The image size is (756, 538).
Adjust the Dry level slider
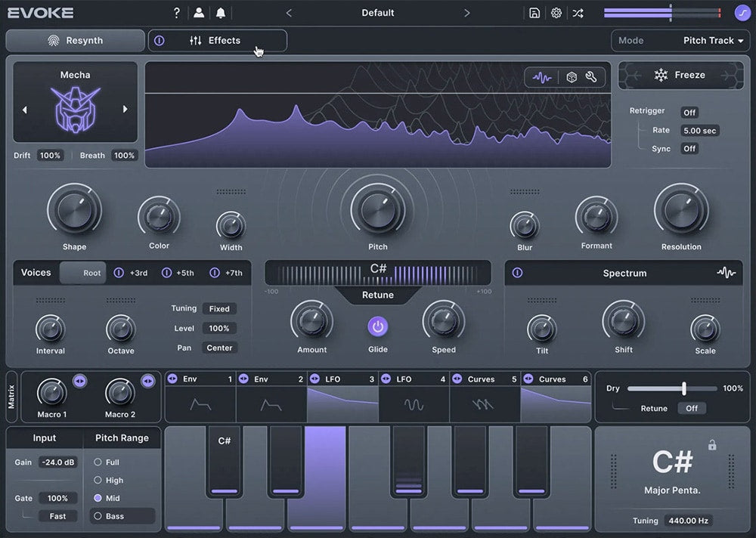click(x=683, y=388)
